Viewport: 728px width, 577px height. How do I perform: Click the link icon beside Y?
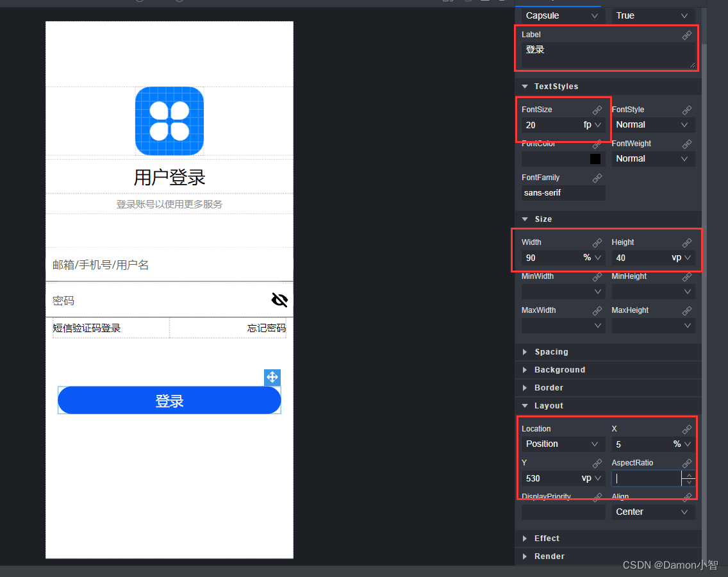[597, 463]
